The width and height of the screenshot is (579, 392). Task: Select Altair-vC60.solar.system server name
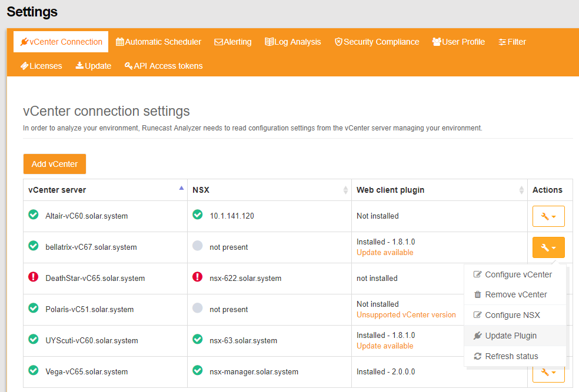[x=86, y=216]
